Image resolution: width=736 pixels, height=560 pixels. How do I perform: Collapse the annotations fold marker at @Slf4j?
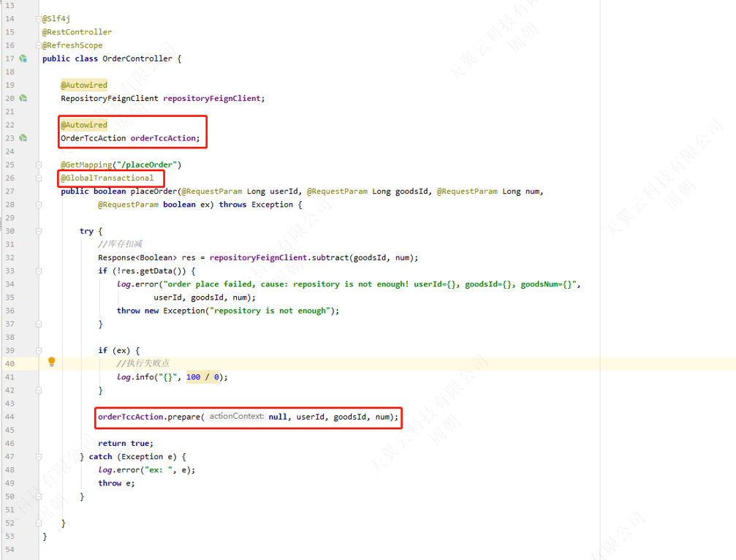click(x=39, y=19)
